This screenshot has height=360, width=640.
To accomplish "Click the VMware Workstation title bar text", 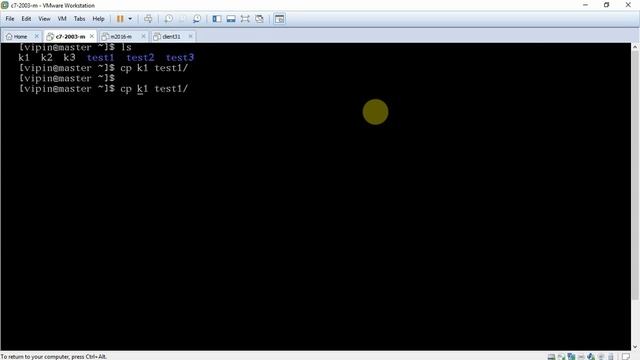I will coord(53,5).
